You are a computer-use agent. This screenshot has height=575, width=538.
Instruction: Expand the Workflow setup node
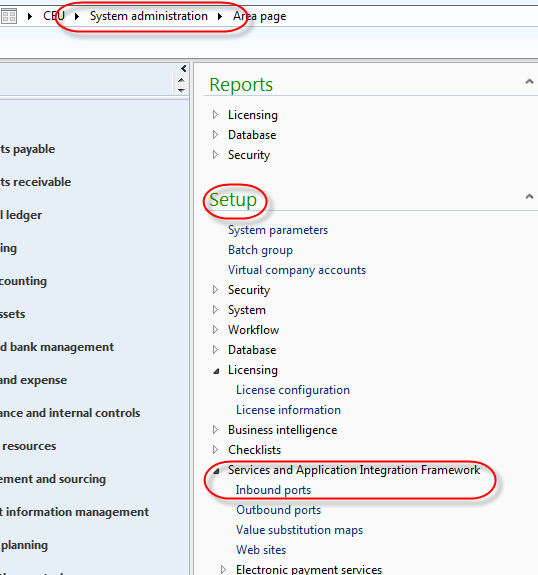[216, 330]
